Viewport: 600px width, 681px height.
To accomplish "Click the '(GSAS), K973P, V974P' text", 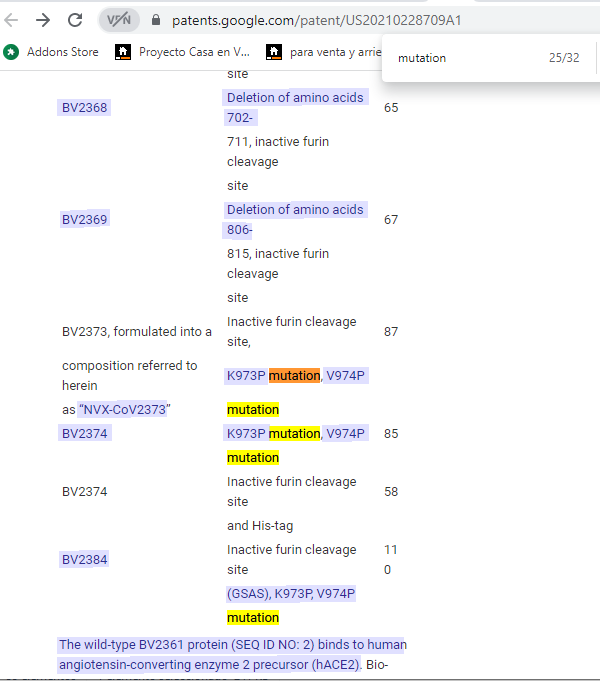I will tap(291, 593).
